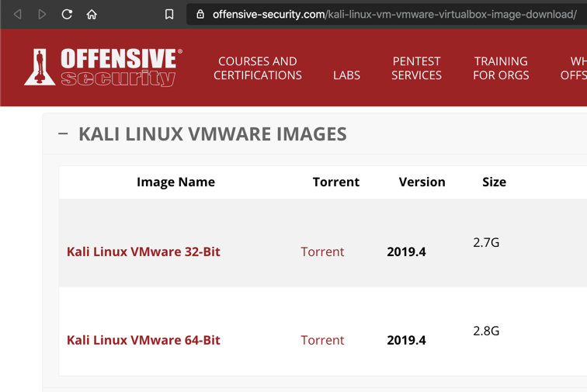The width and height of the screenshot is (587, 392).
Task: Open the Pentest Services menu
Action: point(416,68)
